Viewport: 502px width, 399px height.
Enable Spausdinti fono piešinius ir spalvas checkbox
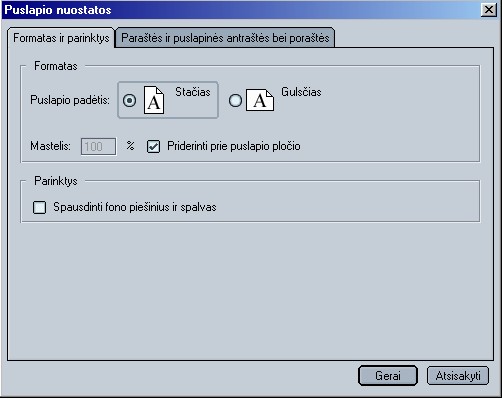point(39,207)
